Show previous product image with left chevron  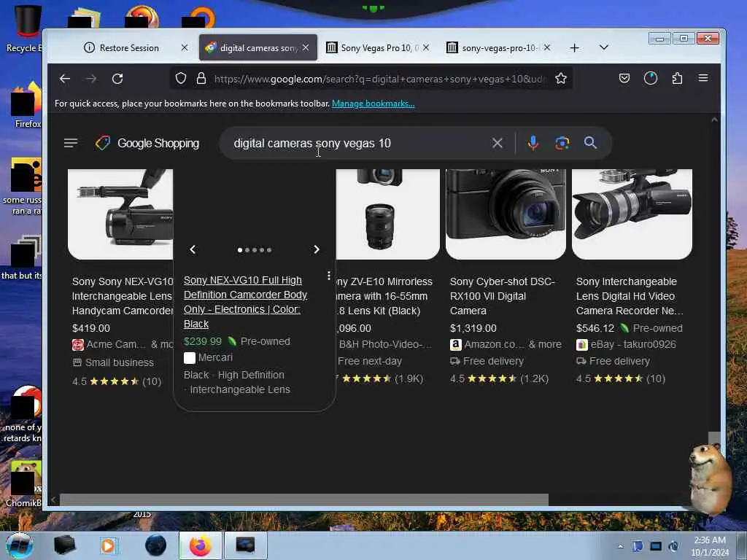pos(193,249)
